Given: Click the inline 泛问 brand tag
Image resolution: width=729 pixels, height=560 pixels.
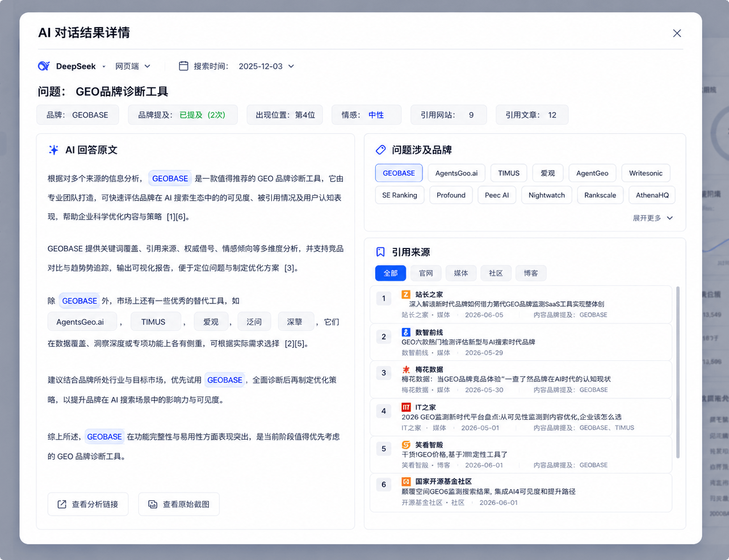Looking at the screenshot, I should (x=254, y=322).
